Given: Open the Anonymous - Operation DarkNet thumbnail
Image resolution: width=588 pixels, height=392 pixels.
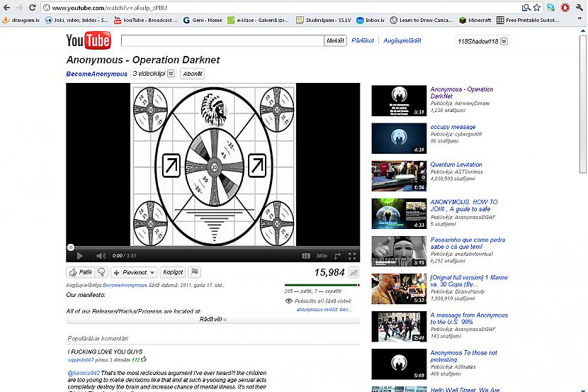Looking at the screenshot, I should [399, 101].
